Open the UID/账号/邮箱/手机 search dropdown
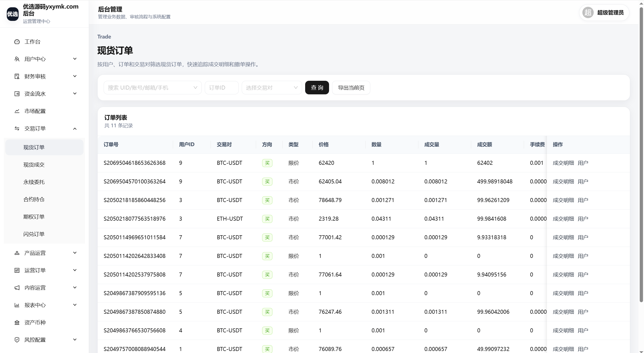Screen dimensions: 644x353 pos(152,88)
